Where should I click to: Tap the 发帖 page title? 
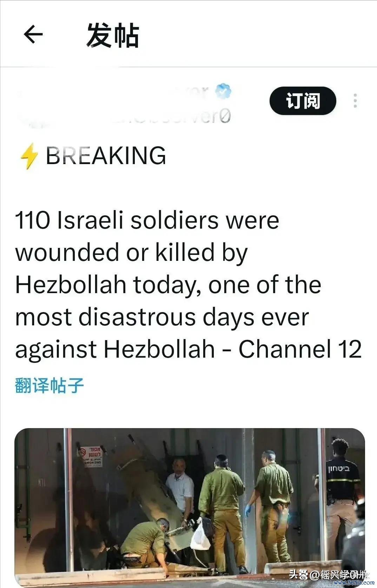click(x=113, y=35)
